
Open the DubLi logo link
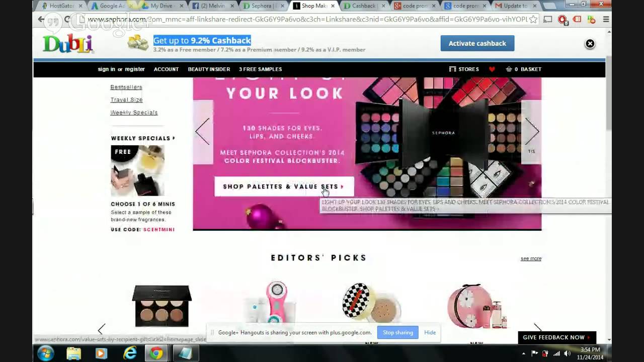click(68, 43)
